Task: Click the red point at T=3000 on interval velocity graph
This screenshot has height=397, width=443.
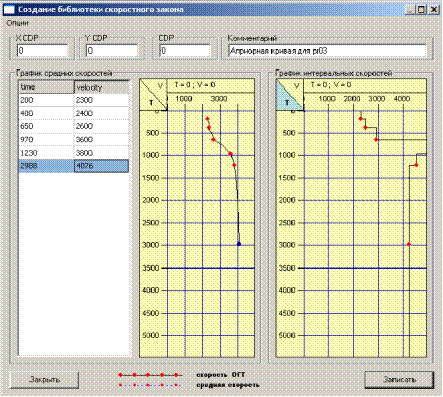Action: coord(409,244)
